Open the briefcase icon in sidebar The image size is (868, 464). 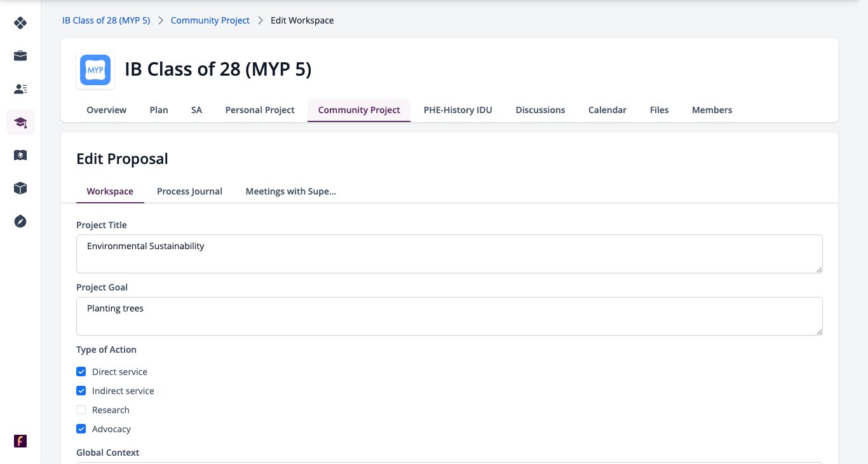click(x=20, y=56)
